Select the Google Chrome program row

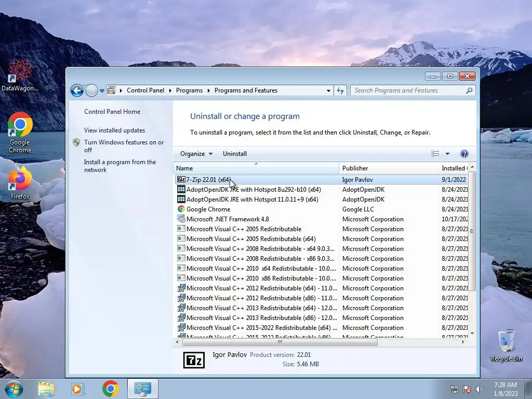click(x=321, y=209)
